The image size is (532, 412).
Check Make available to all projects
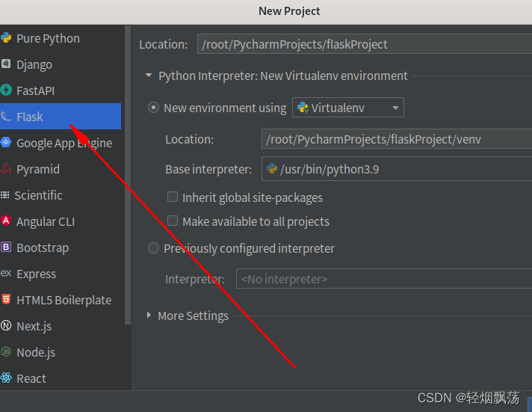pyautogui.click(x=173, y=221)
